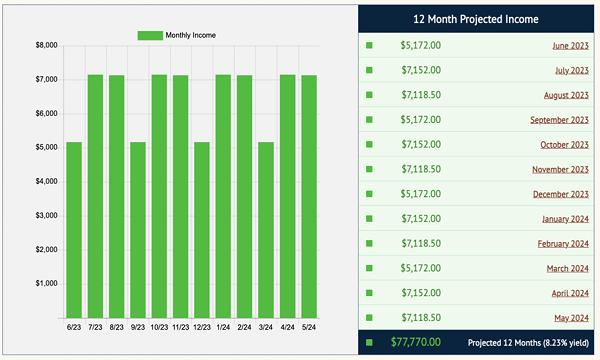
Task: Select the 6/23 bar in the chart
Action: click(x=74, y=230)
